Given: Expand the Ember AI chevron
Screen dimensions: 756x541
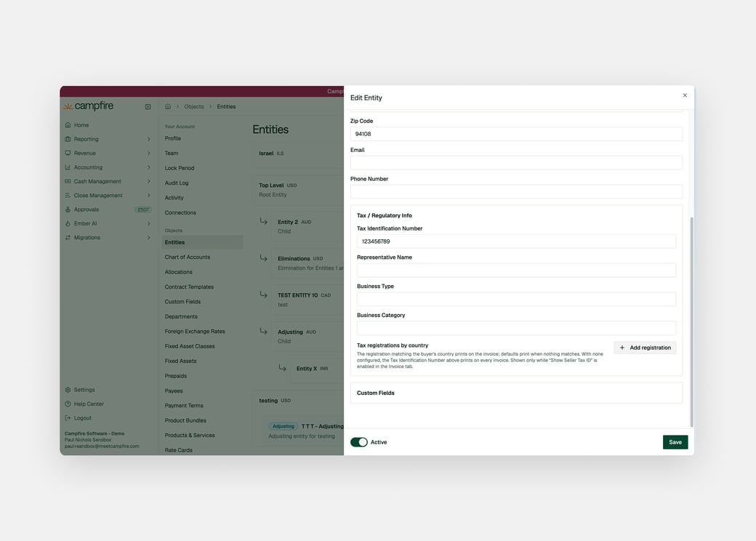Looking at the screenshot, I should [x=148, y=223].
